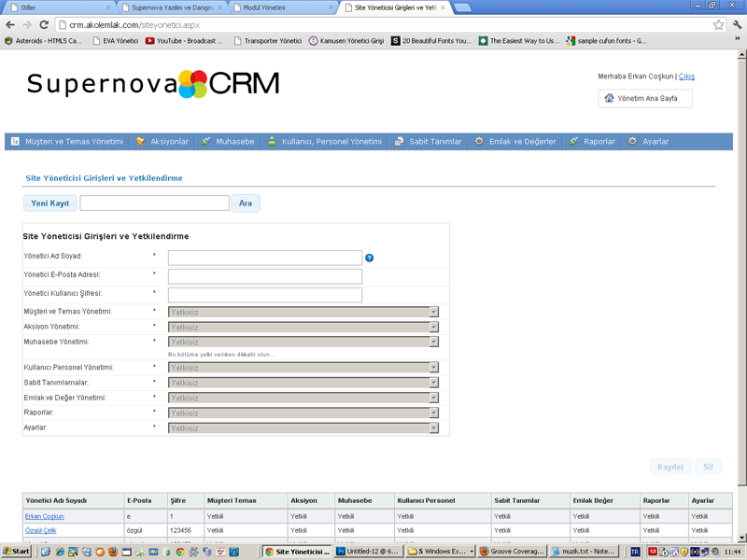Open the Chrome wrench settings menu
Viewport: 747px width, 560px height.
pyautogui.click(x=737, y=25)
